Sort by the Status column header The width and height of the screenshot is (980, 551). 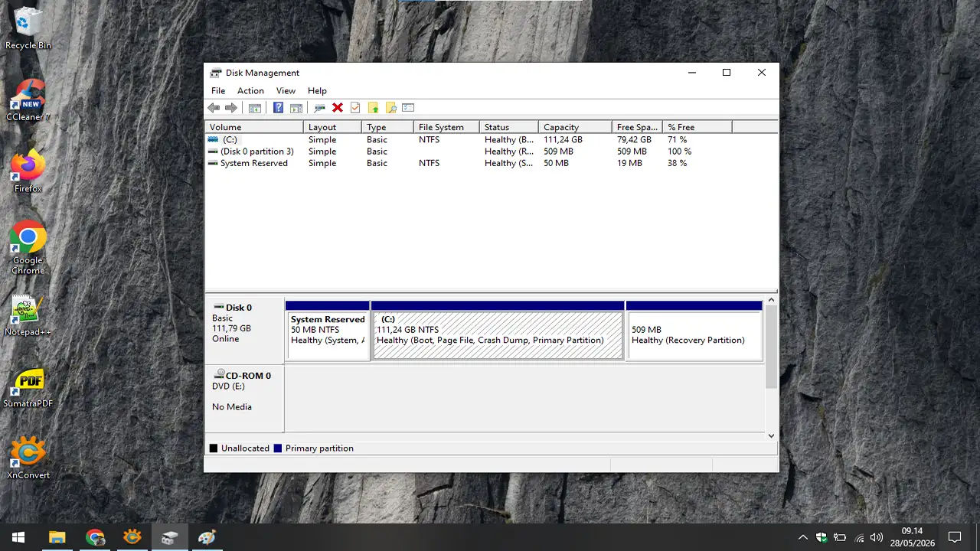tap(509, 127)
